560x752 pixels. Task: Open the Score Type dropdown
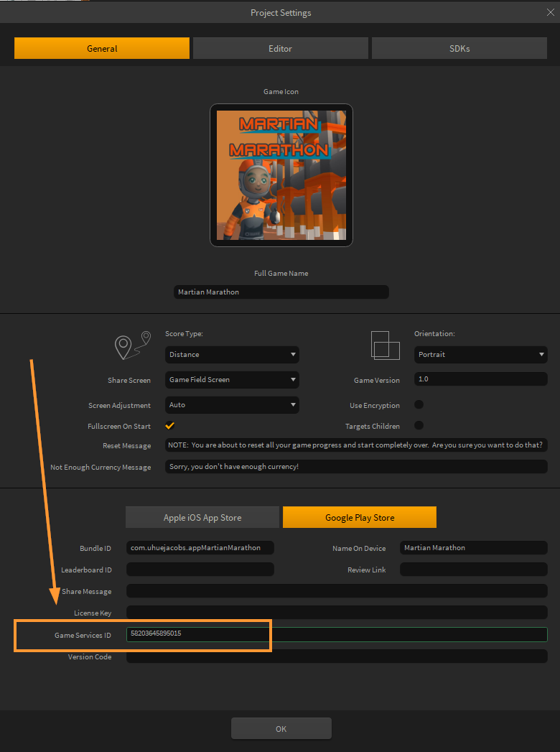pyautogui.click(x=232, y=354)
